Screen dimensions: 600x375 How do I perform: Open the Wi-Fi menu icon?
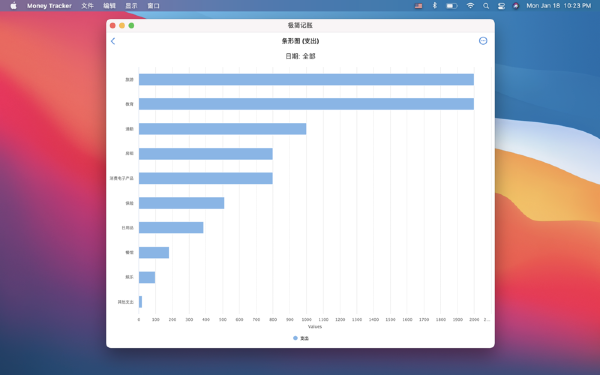470,5
